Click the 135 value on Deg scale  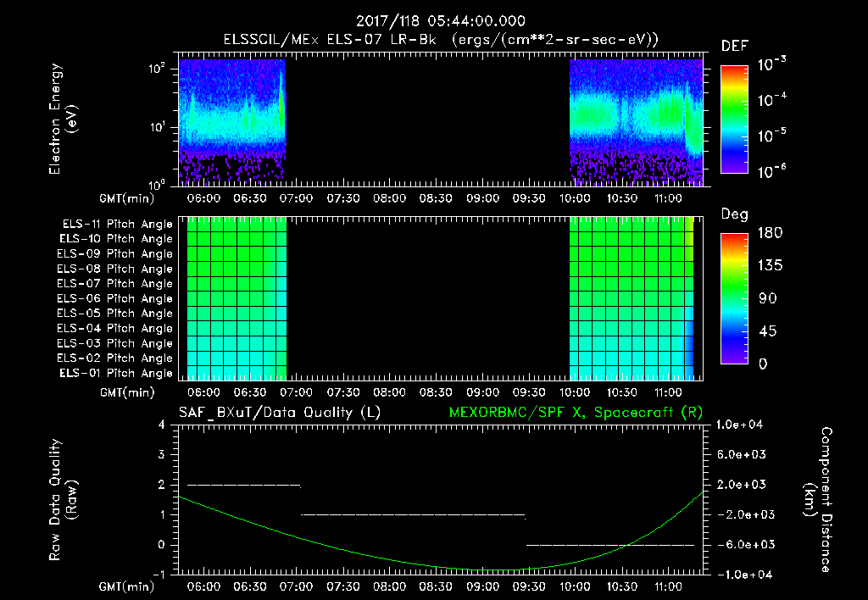click(x=770, y=266)
